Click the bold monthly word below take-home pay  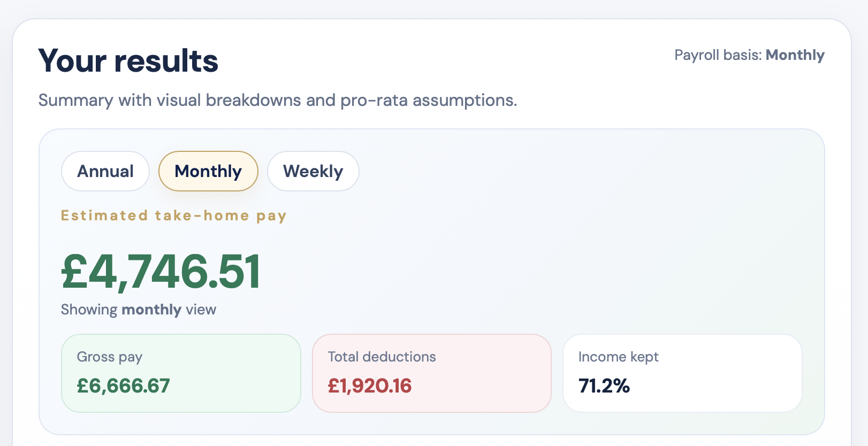[151, 309]
